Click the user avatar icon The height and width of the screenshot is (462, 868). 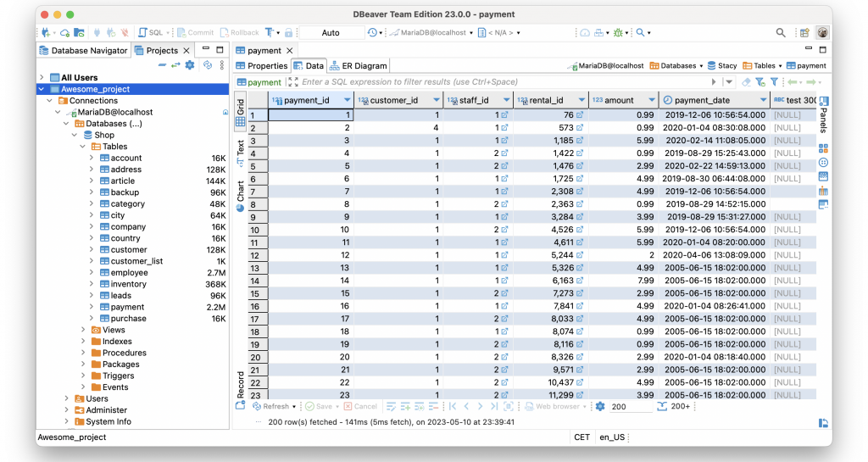click(822, 33)
